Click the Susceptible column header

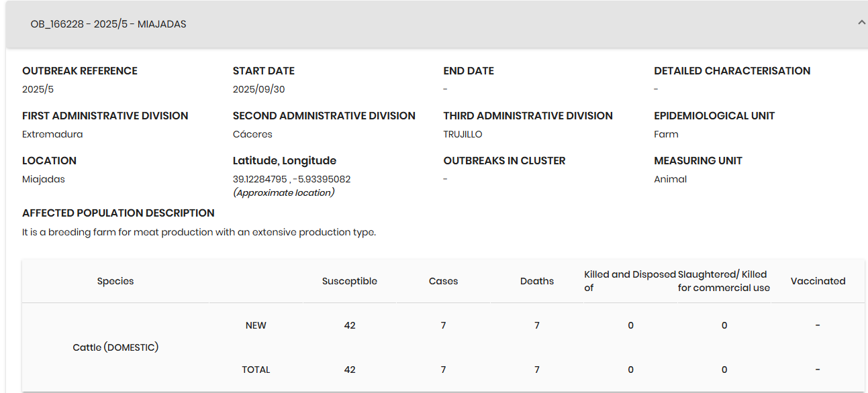click(349, 281)
